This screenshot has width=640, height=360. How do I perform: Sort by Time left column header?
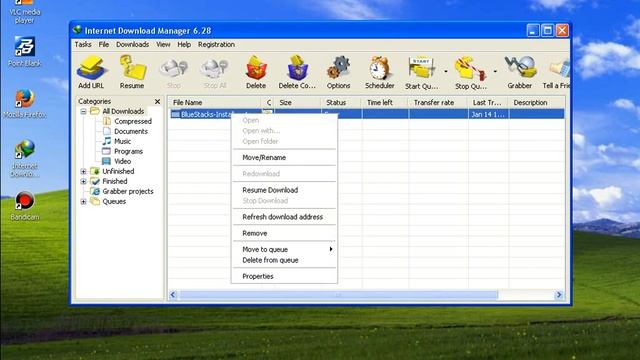click(385, 102)
